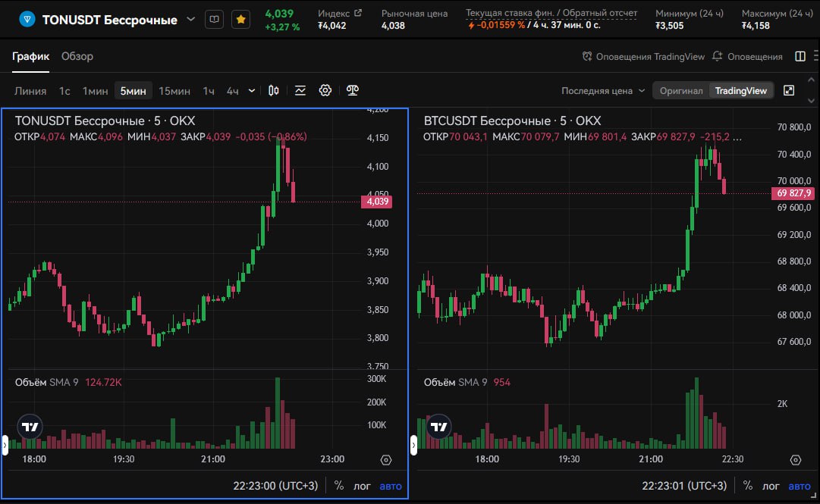The width and height of the screenshot is (820, 504).
Task: Click the 19:30 label on BTC time axis
Action: [569, 459]
